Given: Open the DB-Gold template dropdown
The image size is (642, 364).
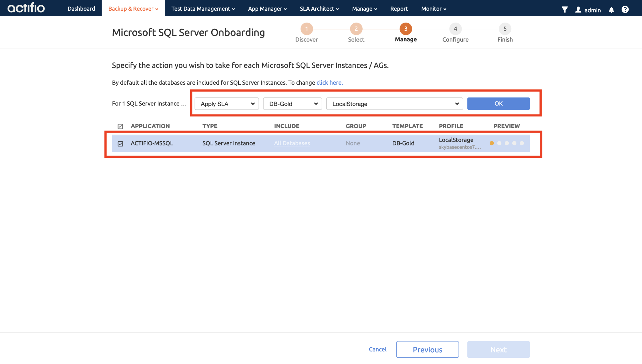Looking at the screenshot, I should pos(292,104).
